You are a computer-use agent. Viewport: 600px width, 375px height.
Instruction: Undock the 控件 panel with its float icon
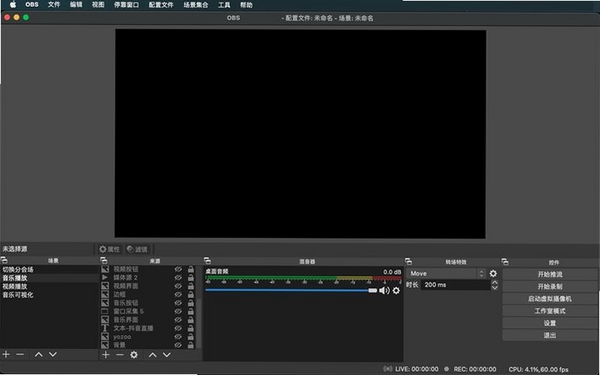[x=505, y=262]
